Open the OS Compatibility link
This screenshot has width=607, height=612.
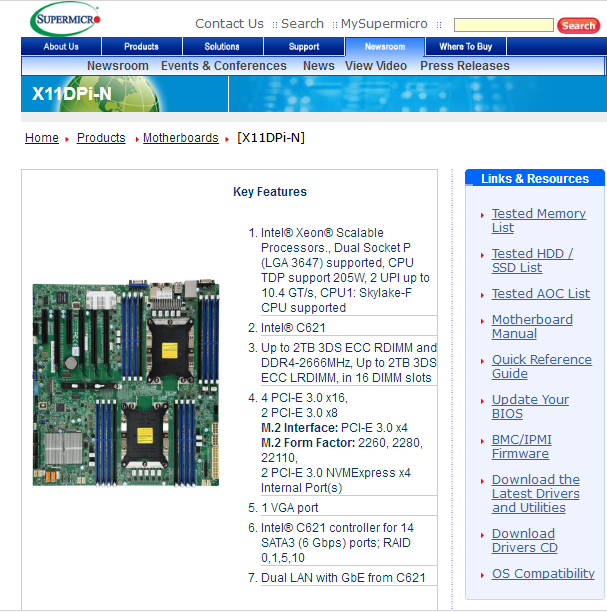543,573
